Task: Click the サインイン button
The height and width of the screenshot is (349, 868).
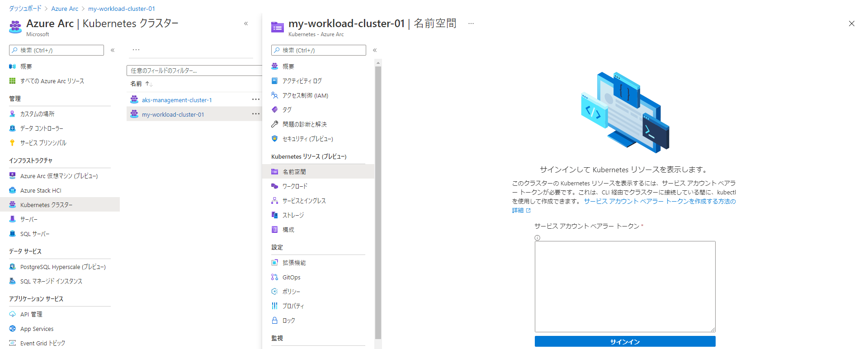Action: (x=625, y=342)
